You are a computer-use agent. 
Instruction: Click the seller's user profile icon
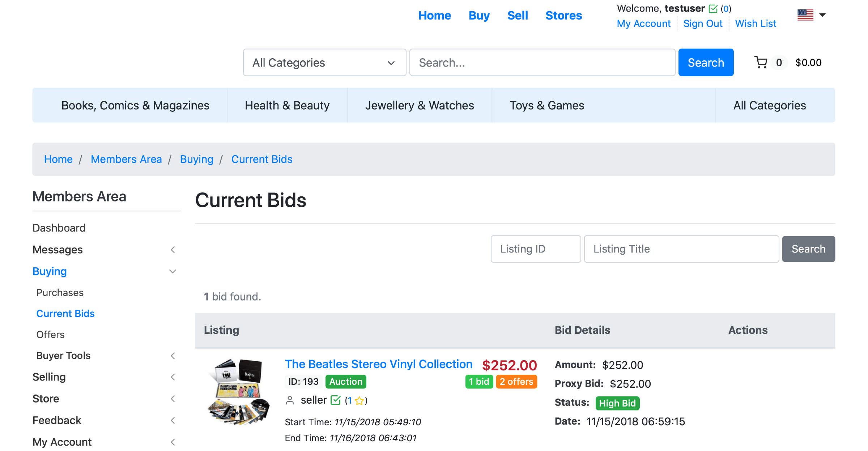[x=290, y=400]
